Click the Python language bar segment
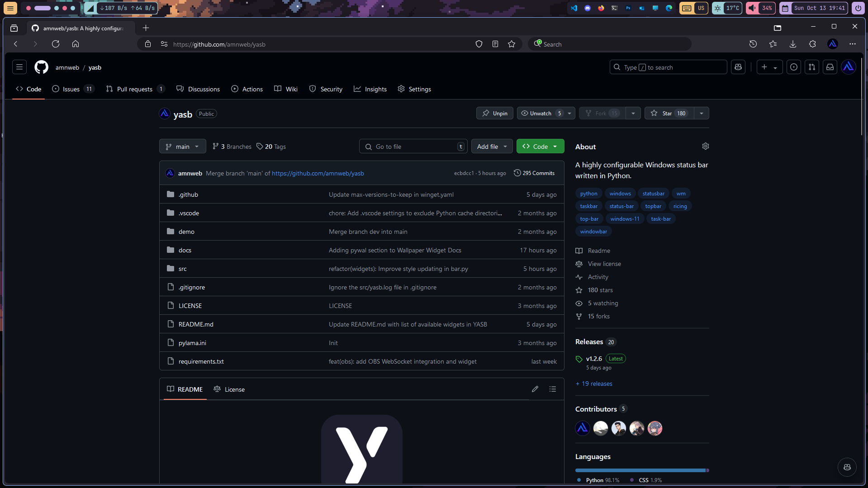This screenshot has width=868, height=488. click(640, 470)
